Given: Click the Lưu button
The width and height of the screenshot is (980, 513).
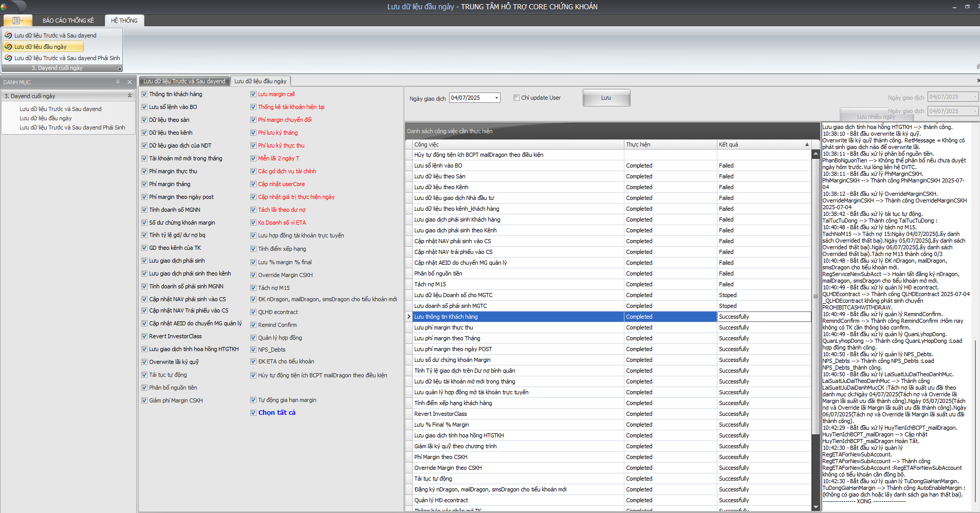Looking at the screenshot, I should coord(606,98).
